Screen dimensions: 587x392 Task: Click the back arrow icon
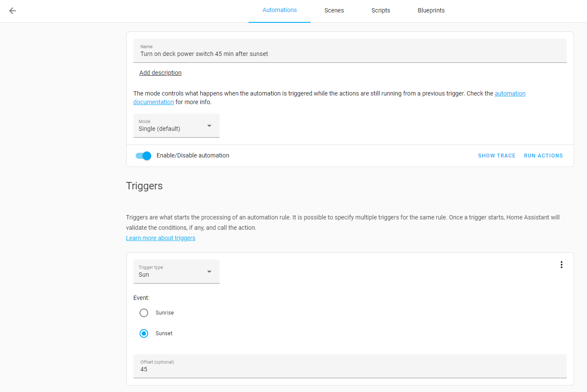12,11
